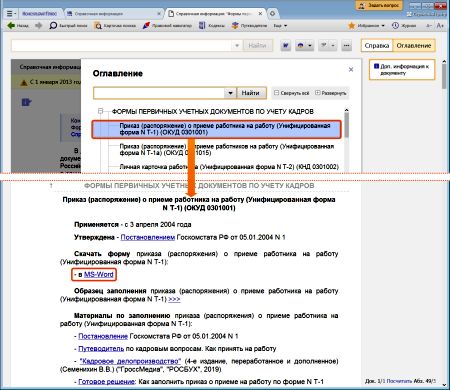
Task: Open document search field history dropdown
Action: click(x=237, y=45)
